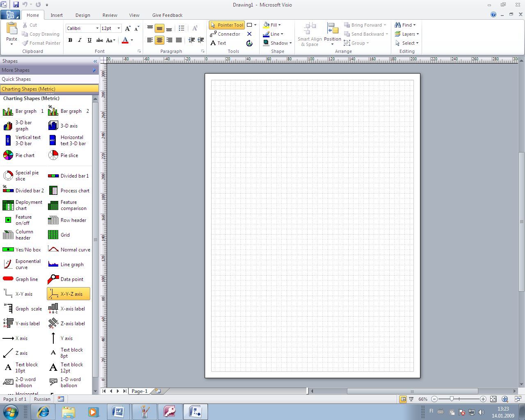Open the Fill color dropdown
Image resolution: width=525 pixels, height=420 pixels.
279,25
